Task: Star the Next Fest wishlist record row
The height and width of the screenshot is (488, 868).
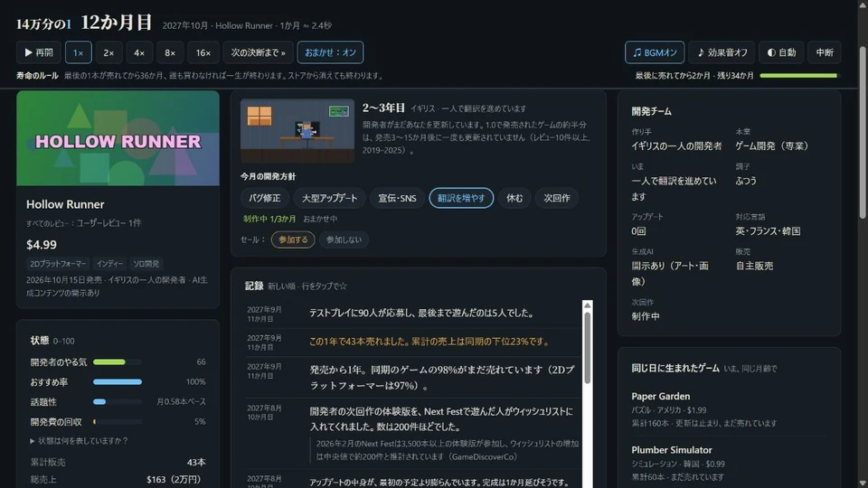Action: click(414, 435)
